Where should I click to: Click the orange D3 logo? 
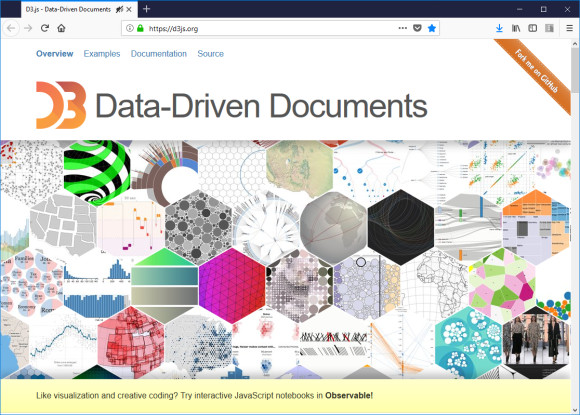pyautogui.click(x=61, y=105)
